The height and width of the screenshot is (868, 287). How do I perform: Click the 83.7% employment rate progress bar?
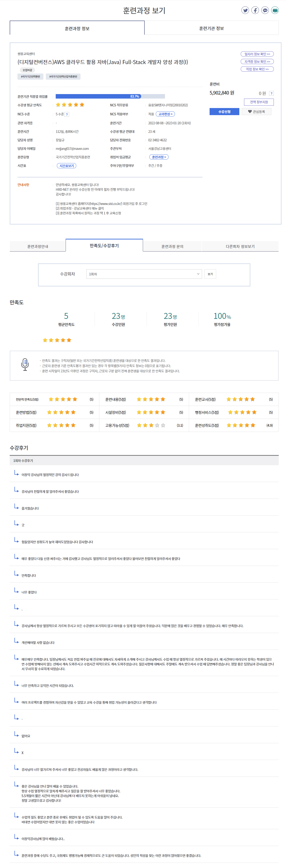pos(110,96)
